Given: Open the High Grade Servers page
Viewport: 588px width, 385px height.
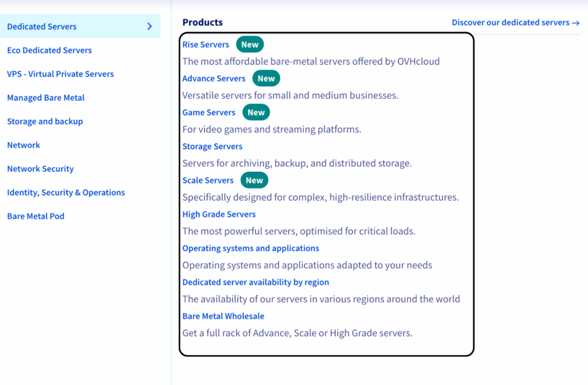Looking at the screenshot, I should click(x=219, y=214).
